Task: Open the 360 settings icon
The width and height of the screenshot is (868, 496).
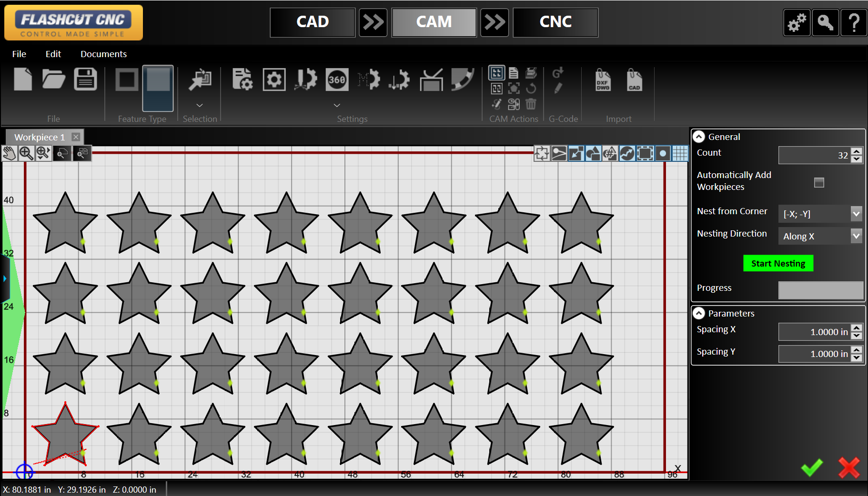Action: tap(337, 80)
